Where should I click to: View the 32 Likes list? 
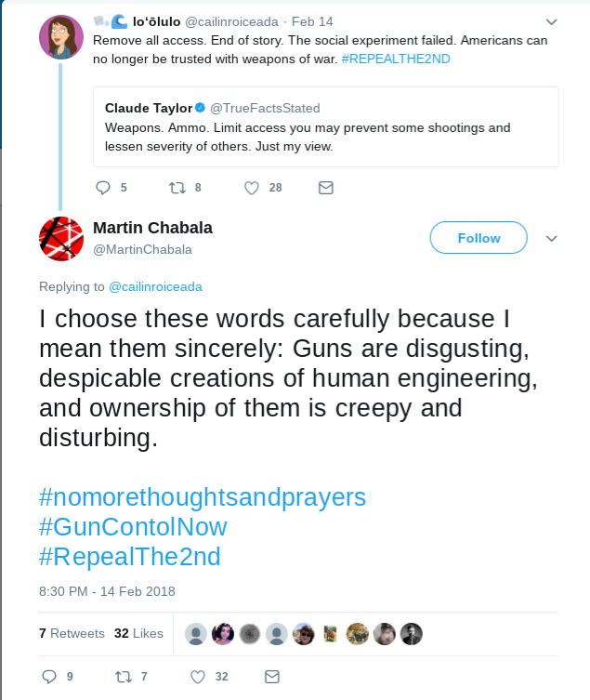coord(138,633)
